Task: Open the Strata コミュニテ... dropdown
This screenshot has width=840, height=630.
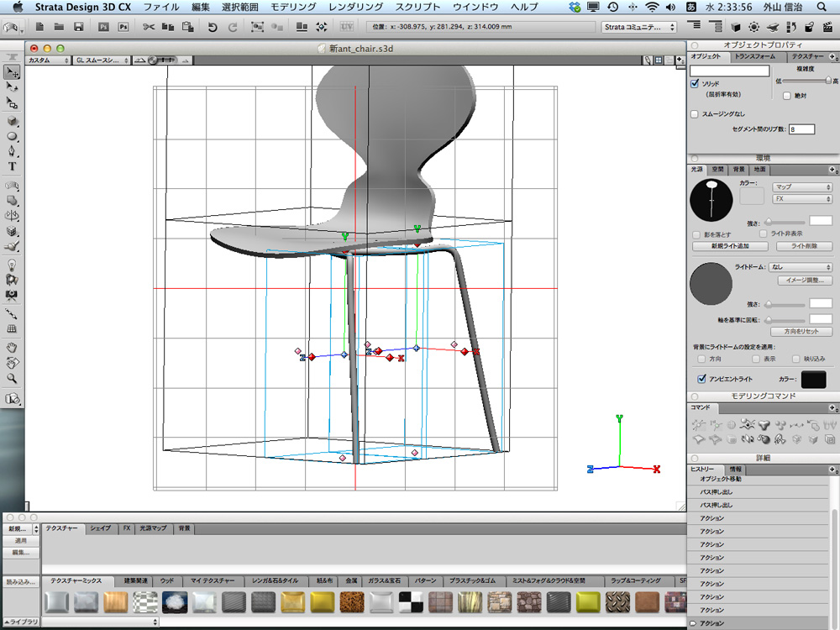Action: point(638,27)
